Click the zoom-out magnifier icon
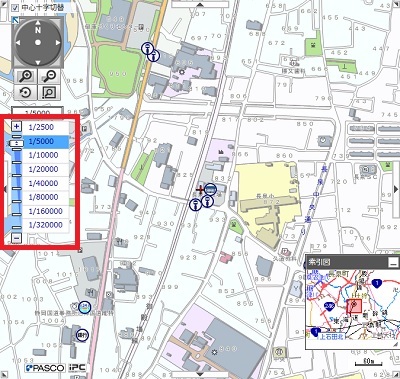This screenshot has height=379, width=400. [49, 76]
